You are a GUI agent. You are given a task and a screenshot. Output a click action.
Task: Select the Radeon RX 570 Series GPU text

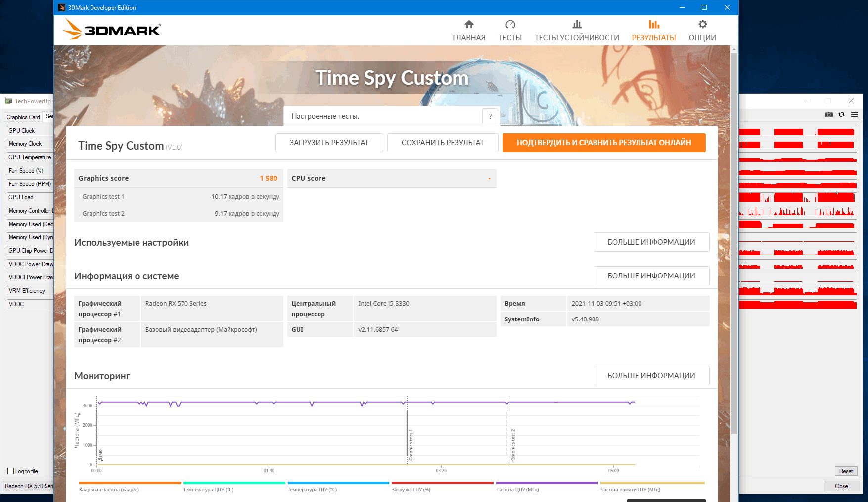coord(176,304)
